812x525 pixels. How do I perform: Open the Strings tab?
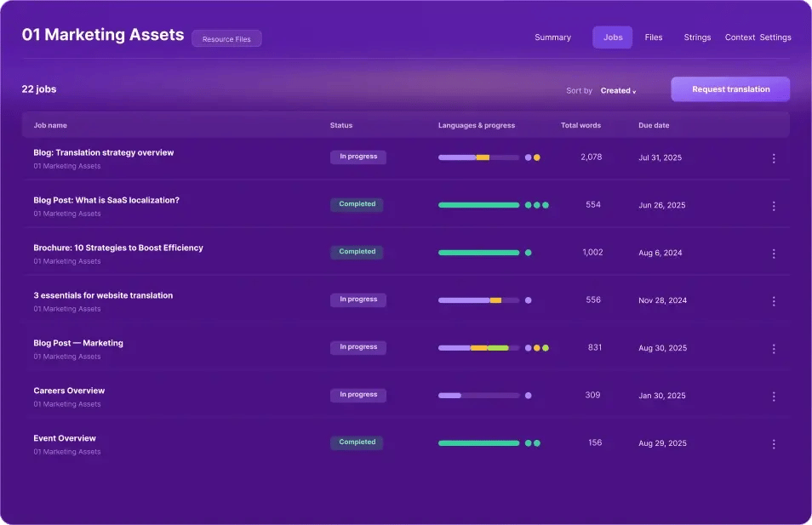coord(697,37)
